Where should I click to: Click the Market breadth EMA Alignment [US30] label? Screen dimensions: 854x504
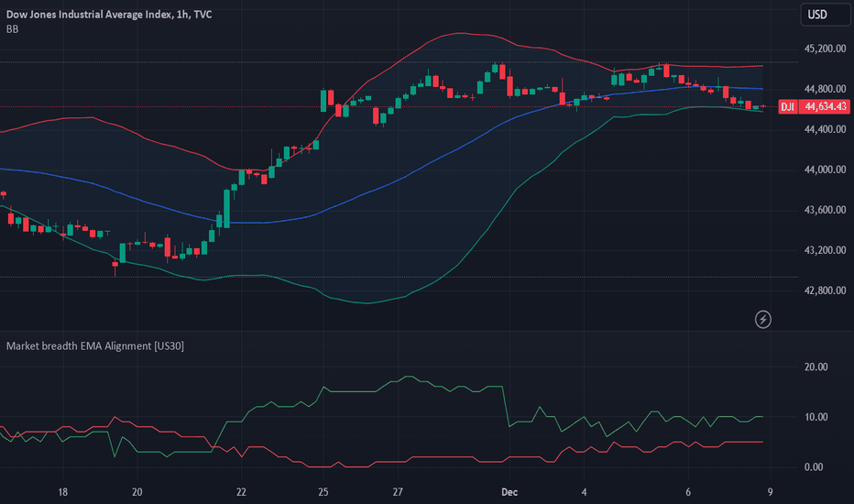(94, 346)
